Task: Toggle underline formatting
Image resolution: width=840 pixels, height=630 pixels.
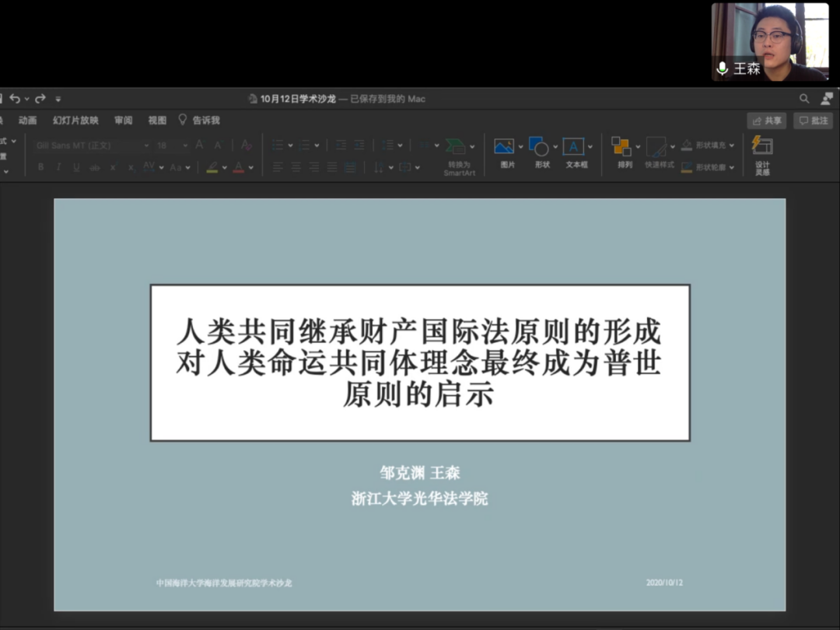Action: pos(76,167)
